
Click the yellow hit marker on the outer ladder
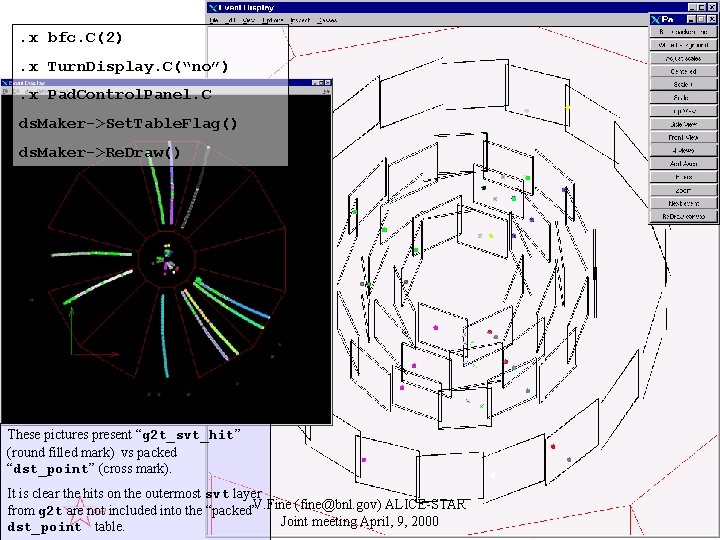(x=568, y=108)
